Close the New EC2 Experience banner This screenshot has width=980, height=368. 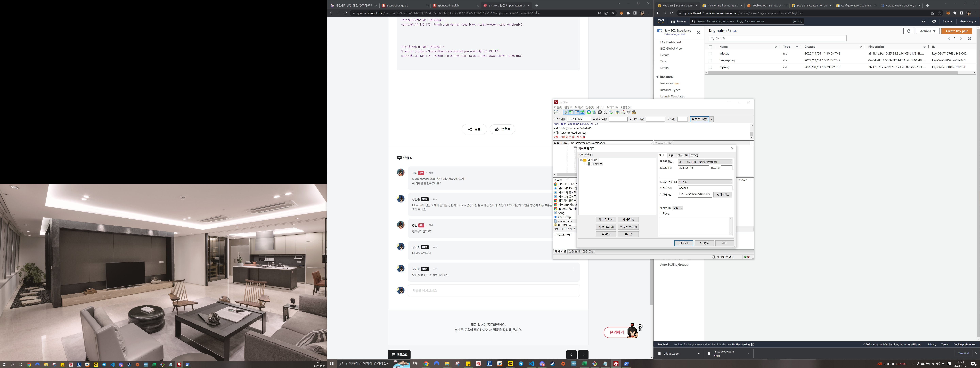(698, 32)
